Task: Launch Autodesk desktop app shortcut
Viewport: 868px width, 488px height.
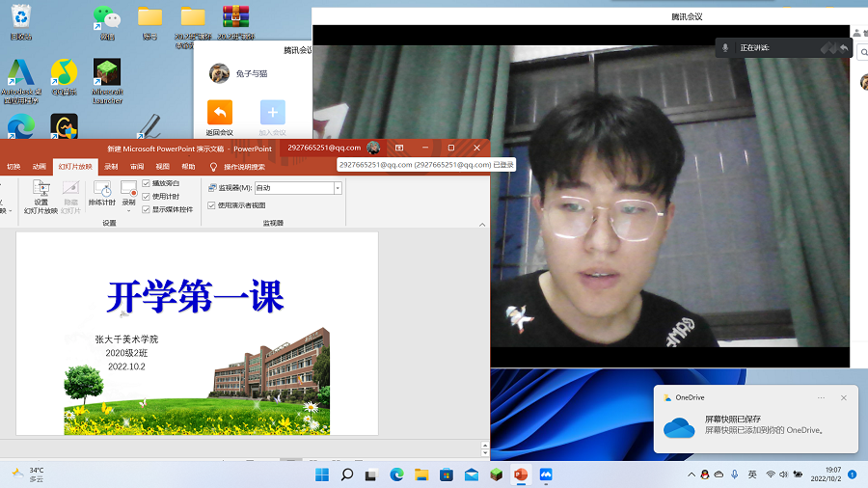Action: 21,81
